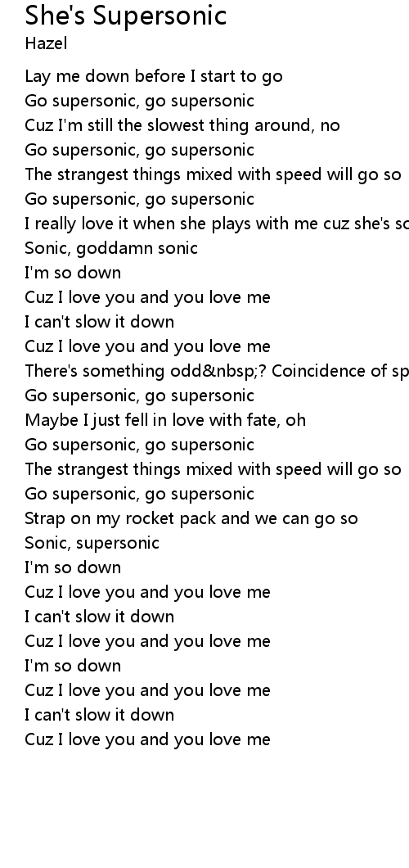Click Go supersonic line below Maybe I just fell

[x=140, y=445]
